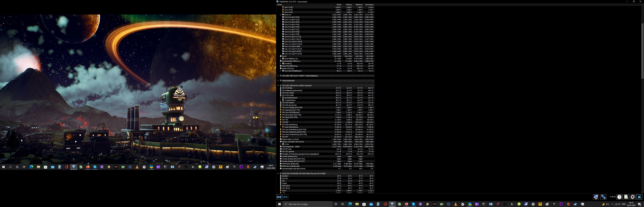Expand the Cores Strømforbrug group
Screen dimensions: 644x207
pyautogui.click(x=280, y=127)
